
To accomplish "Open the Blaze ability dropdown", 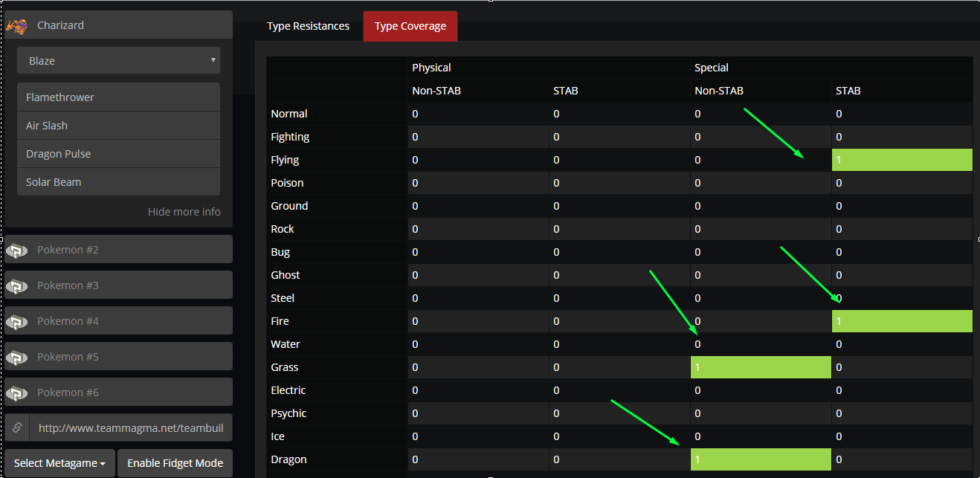I will pyautogui.click(x=118, y=61).
